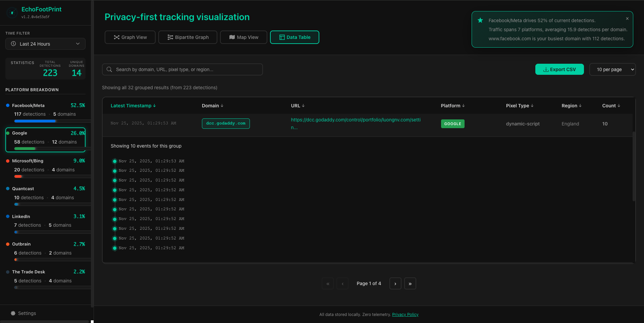
Task: Click the clock icon in the time filter
Action: (x=13, y=44)
